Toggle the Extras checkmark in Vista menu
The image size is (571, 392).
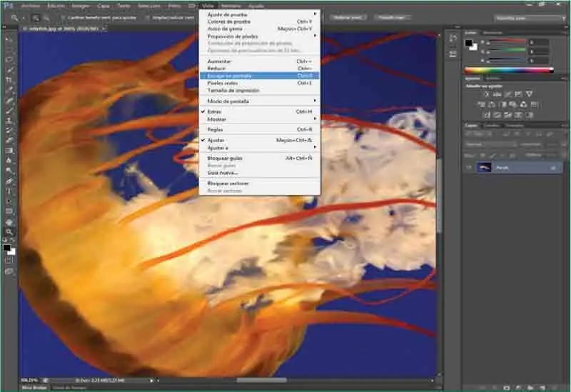click(214, 112)
